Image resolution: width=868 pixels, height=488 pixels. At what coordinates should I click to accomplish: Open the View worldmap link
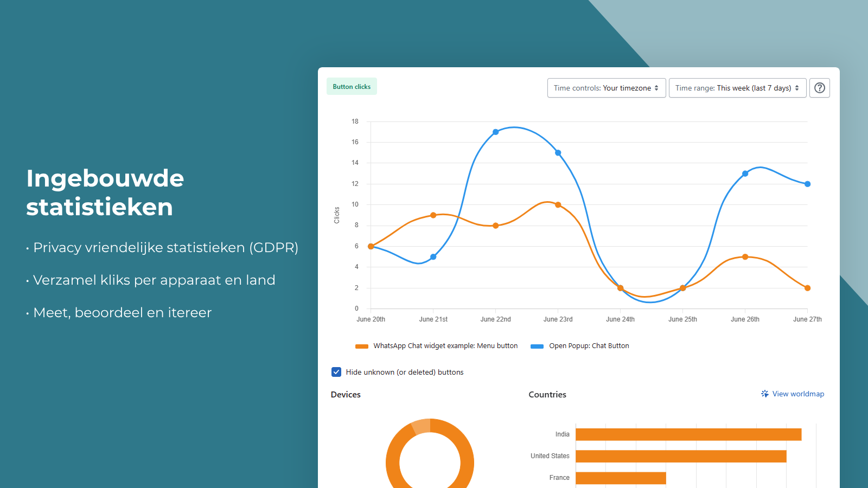tap(798, 394)
